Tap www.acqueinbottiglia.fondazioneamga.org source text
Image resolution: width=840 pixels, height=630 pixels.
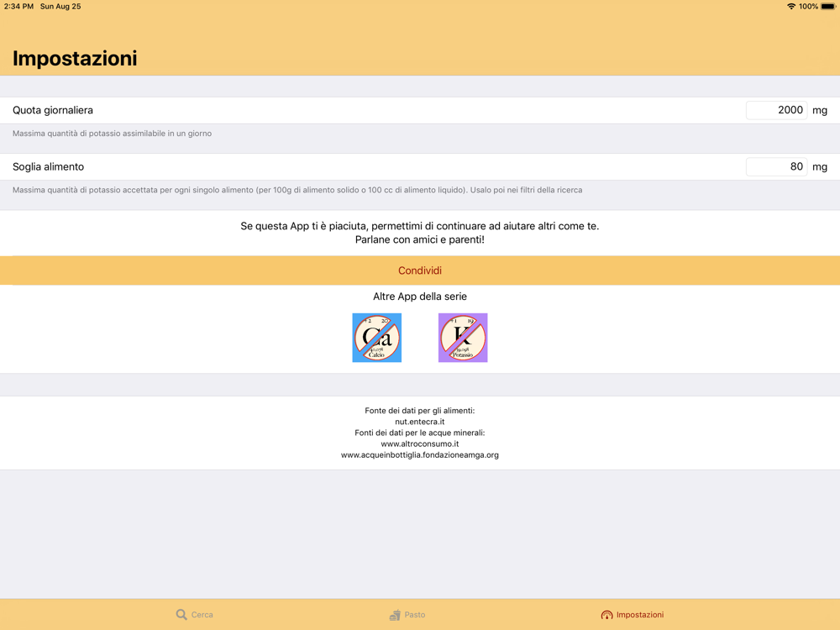[x=419, y=454]
